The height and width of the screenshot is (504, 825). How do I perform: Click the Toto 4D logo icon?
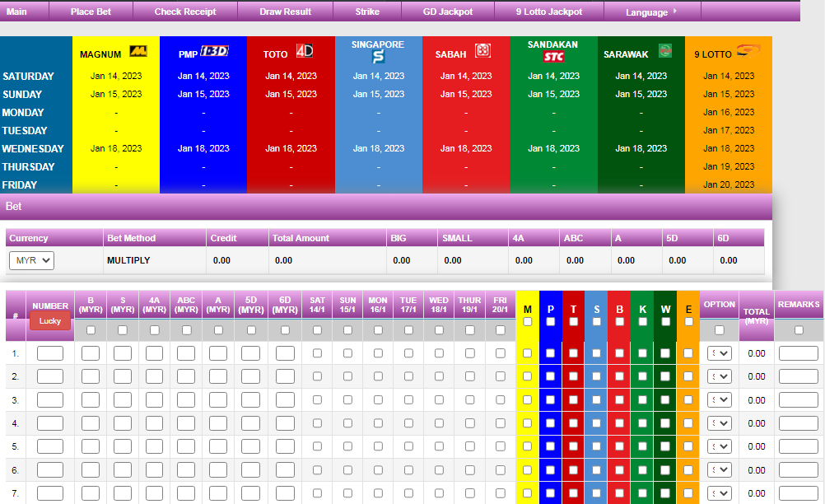(x=305, y=51)
